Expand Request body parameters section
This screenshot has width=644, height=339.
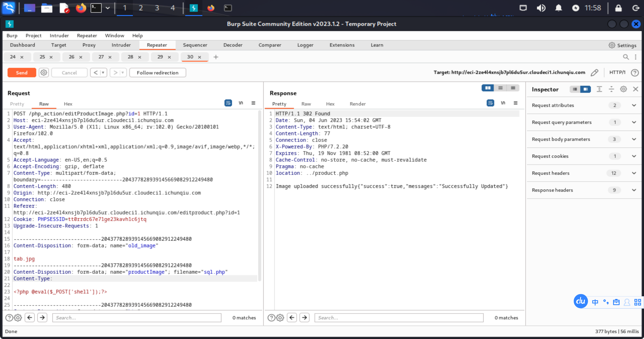click(x=634, y=139)
